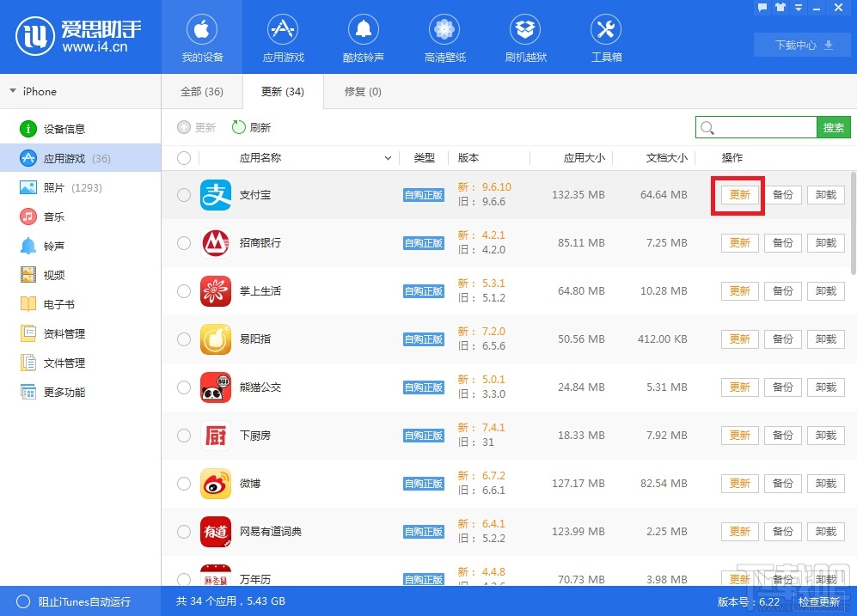This screenshot has height=616, width=857.
Task: Click the 网易有道词典 app icon
Action: click(x=216, y=531)
